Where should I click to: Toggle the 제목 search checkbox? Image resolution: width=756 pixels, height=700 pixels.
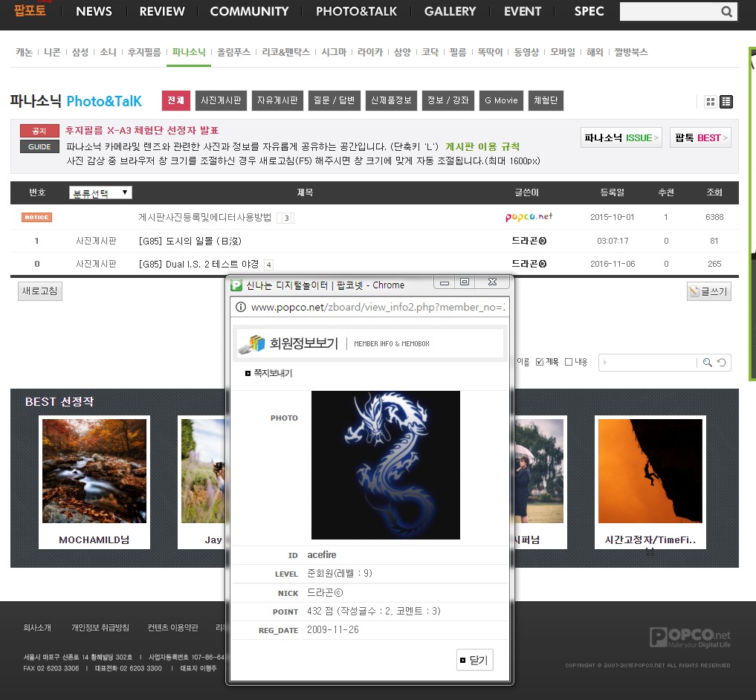pyautogui.click(x=540, y=362)
